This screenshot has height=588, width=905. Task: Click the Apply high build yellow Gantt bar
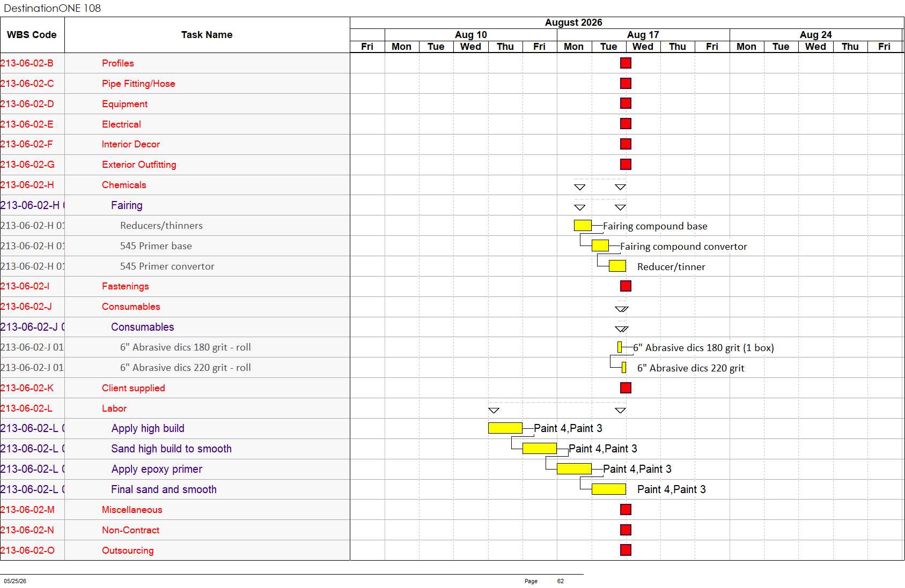[505, 428]
